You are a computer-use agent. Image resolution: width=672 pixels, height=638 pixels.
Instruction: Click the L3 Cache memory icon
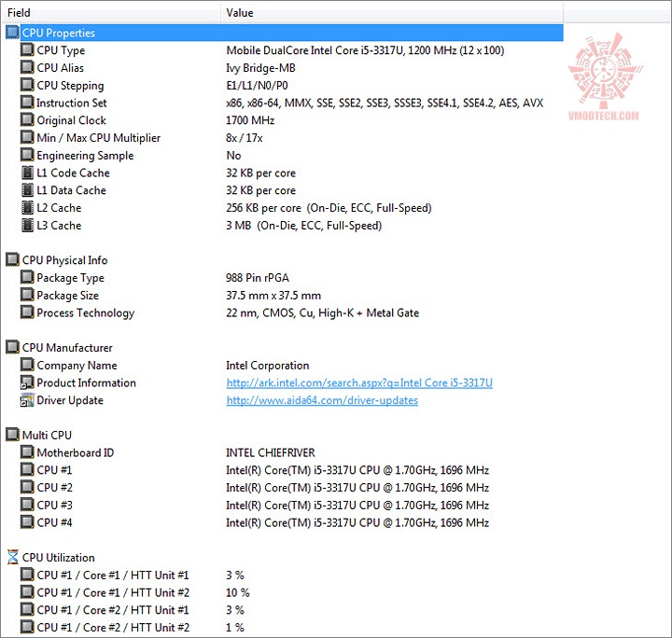tap(27, 225)
